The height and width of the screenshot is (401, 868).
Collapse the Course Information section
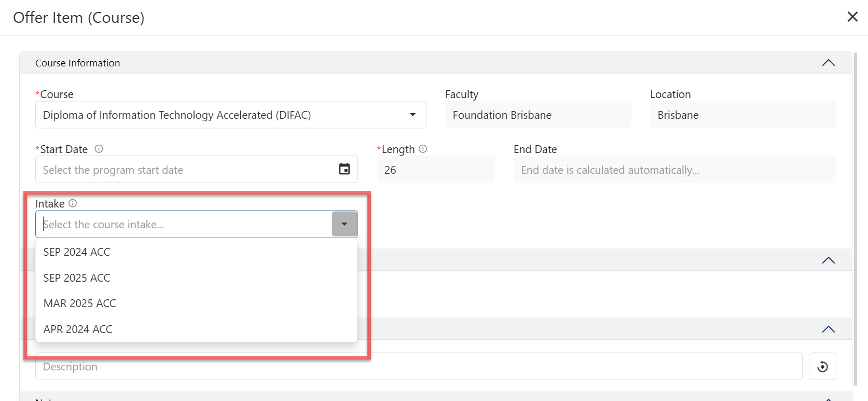click(x=828, y=63)
